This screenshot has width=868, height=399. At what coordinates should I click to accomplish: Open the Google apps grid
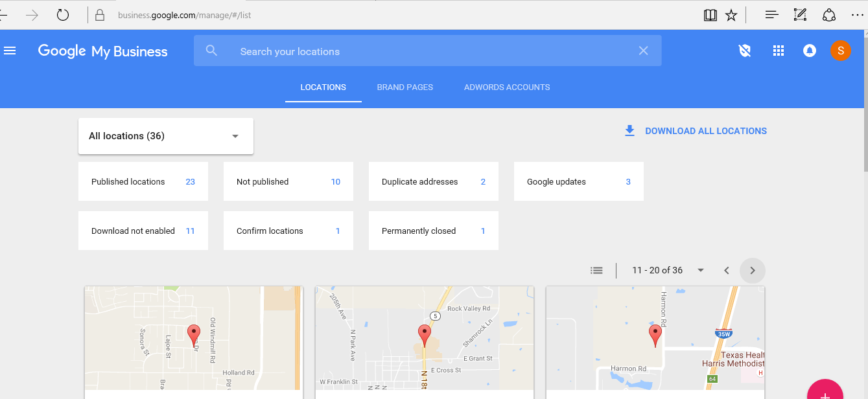(779, 51)
